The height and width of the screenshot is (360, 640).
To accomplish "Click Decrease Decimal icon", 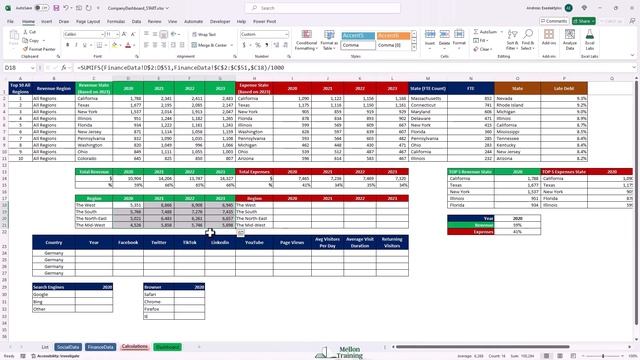I will pos(285,45).
